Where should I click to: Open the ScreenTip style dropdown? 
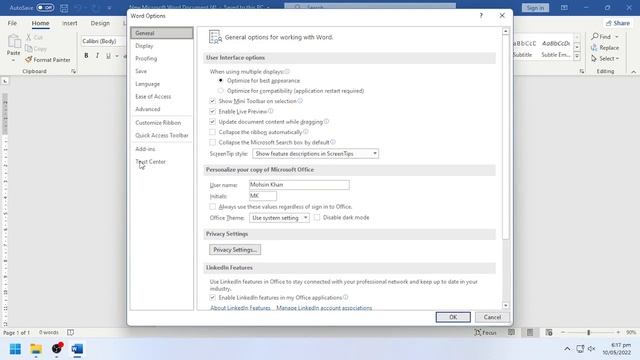pos(315,153)
